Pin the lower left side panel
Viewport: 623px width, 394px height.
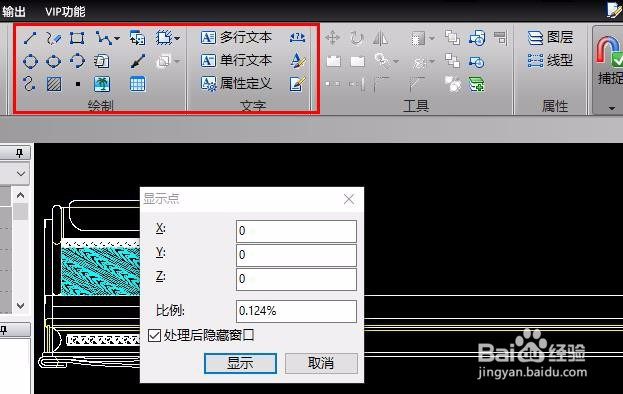tap(3, 330)
